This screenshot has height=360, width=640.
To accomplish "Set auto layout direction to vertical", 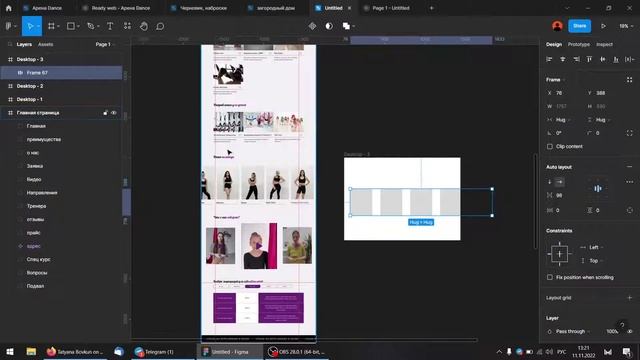I will click(x=550, y=182).
